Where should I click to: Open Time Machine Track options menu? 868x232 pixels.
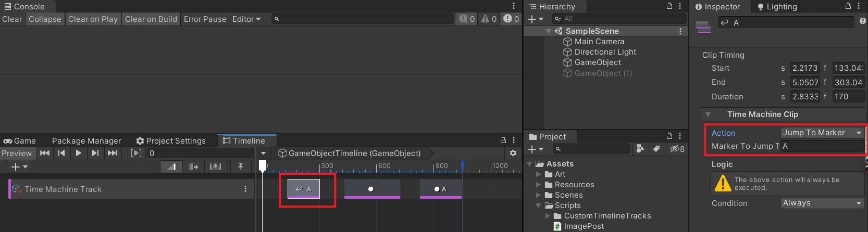pos(245,189)
